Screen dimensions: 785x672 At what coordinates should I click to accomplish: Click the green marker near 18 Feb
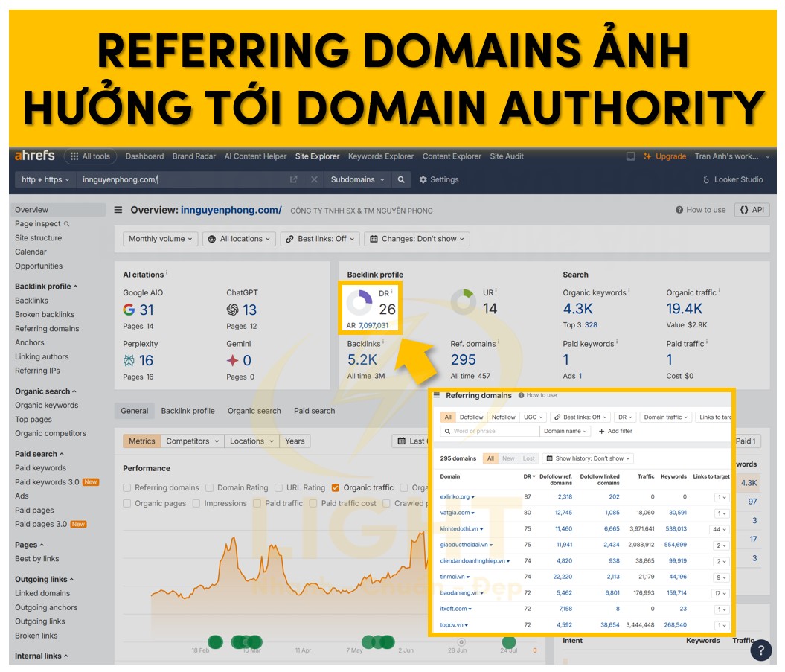(215, 641)
